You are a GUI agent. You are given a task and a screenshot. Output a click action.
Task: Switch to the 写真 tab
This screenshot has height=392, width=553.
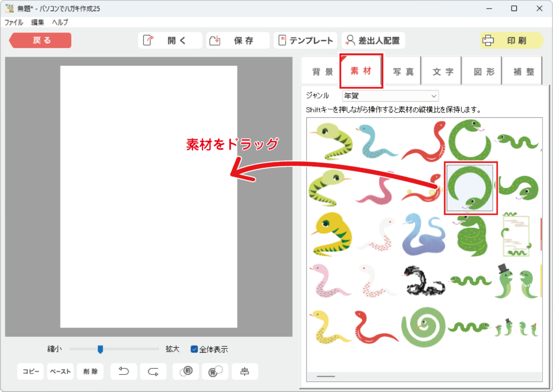403,72
